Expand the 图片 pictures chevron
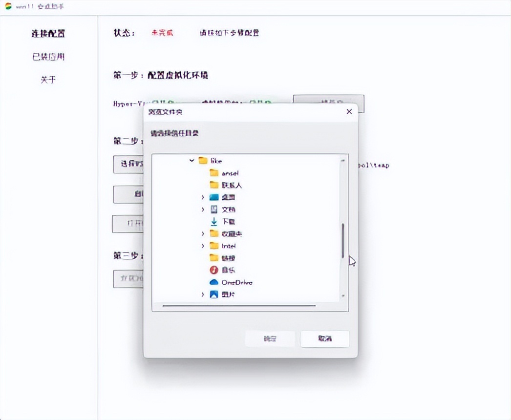The image size is (511, 420). (202, 294)
